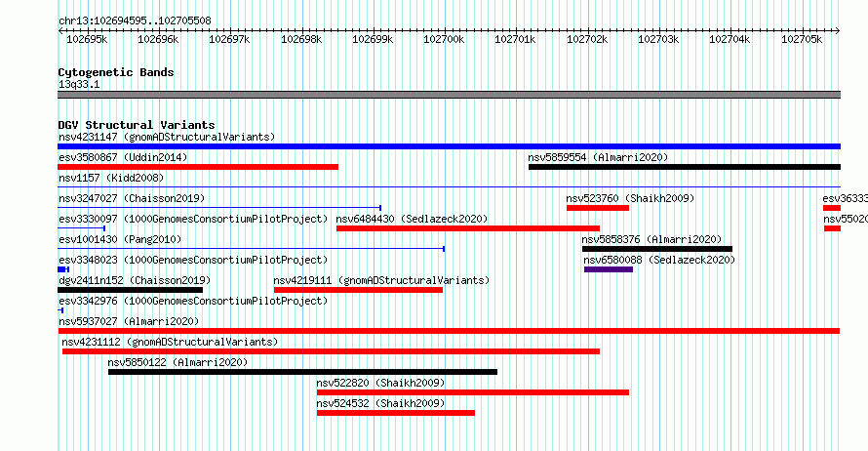Click the red nsv524532 variant bar
868x451 pixels.
pos(396,413)
